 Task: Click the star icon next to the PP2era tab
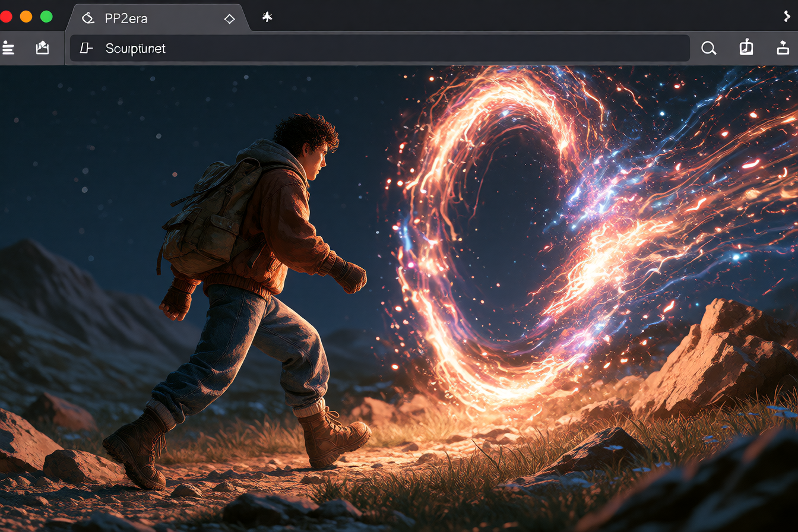click(267, 17)
